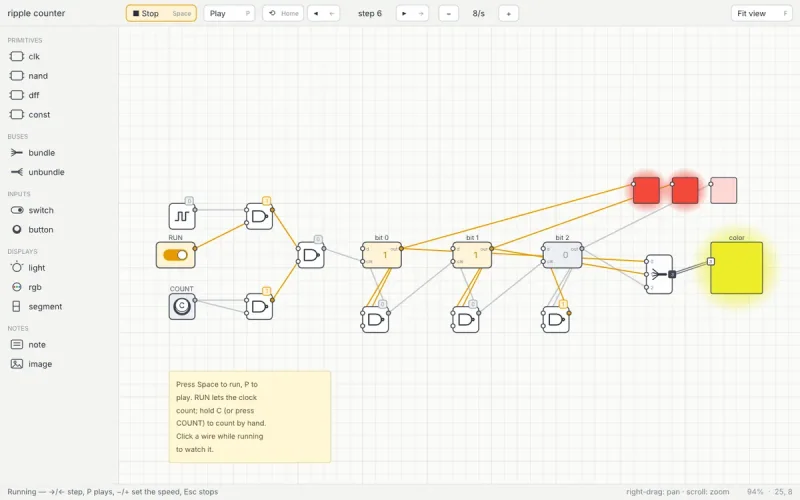Stop the running simulation
Image resolution: width=800 pixels, height=500 pixels.
point(161,13)
